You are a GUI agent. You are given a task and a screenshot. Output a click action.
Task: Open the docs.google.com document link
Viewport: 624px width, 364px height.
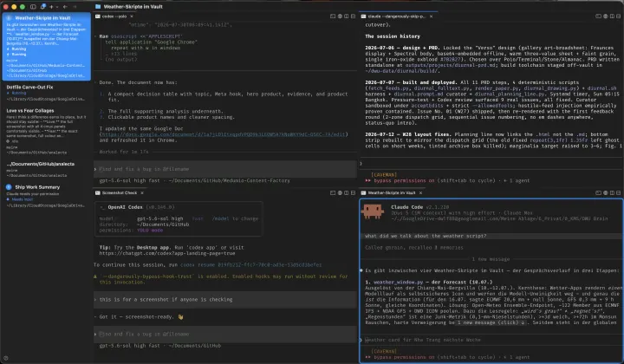click(224, 134)
